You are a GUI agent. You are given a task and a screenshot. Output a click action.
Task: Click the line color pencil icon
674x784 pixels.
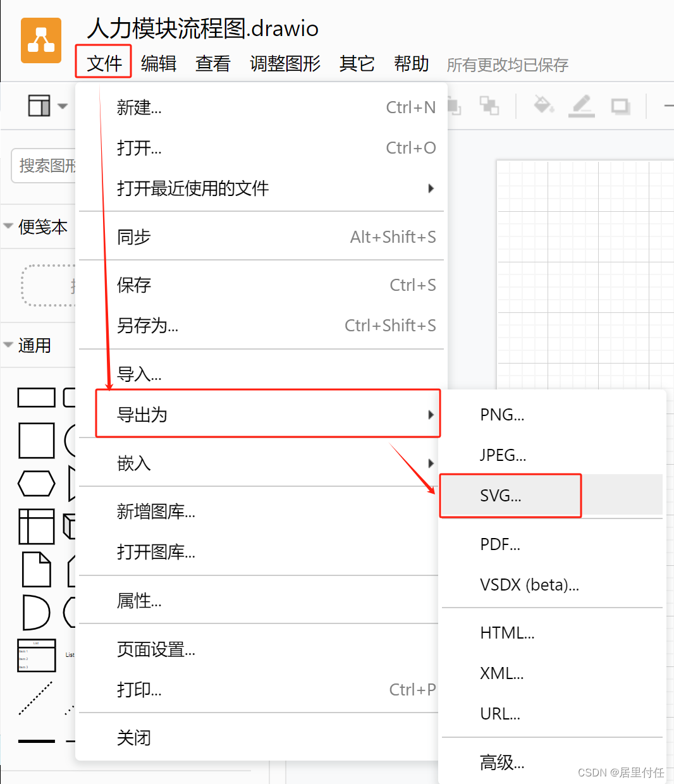coord(582,106)
